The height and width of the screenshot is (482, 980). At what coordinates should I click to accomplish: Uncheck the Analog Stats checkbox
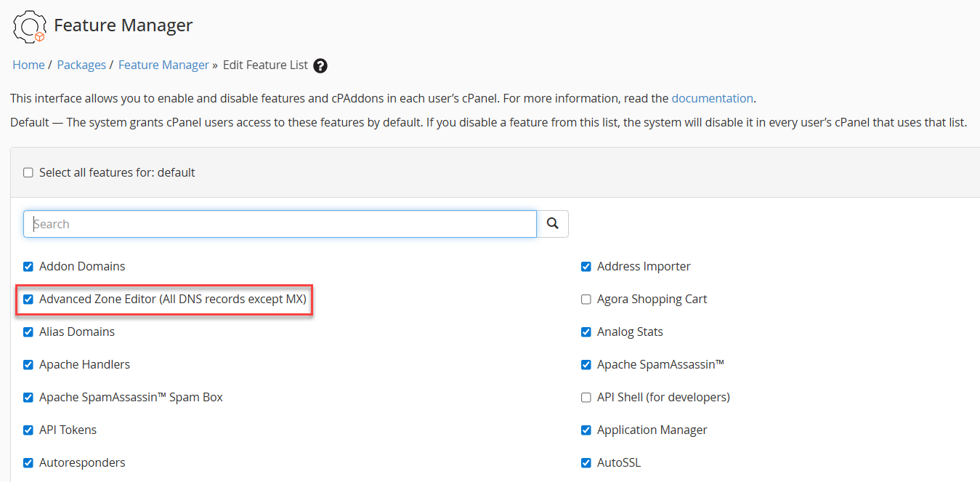(x=586, y=332)
